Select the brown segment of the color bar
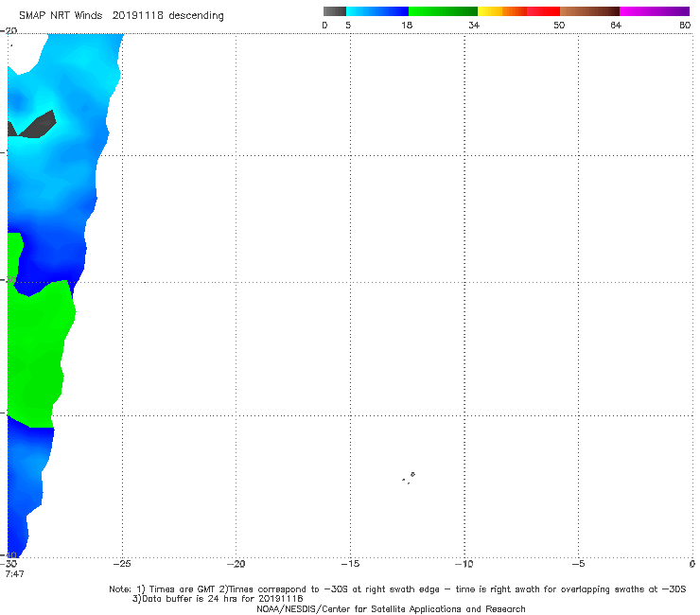This screenshot has height=615, width=700. [x=589, y=11]
